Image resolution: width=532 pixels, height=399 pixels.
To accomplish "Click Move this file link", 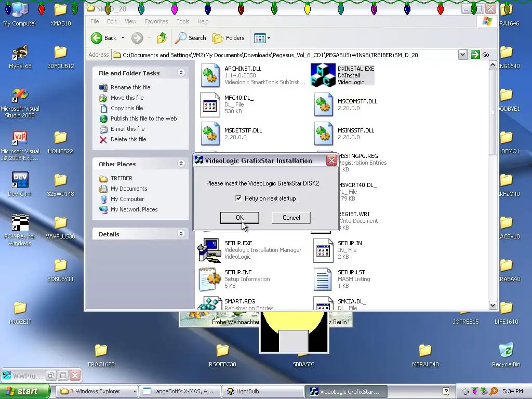I will coord(127,97).
